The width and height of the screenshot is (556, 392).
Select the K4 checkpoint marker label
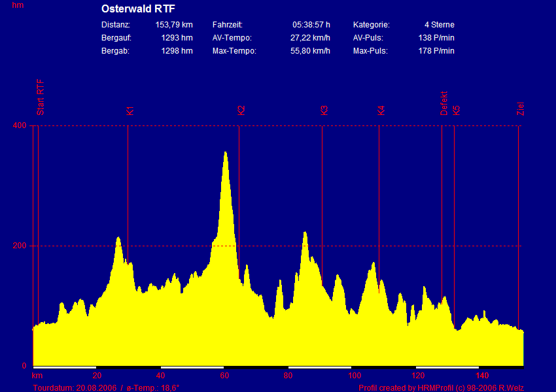pyautogui.click(x=381, y=110)
